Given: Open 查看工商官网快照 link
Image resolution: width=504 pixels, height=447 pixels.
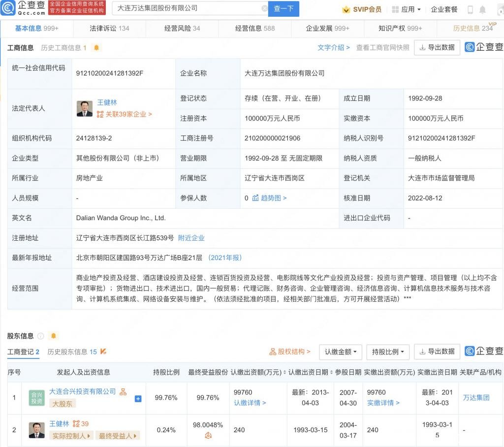Looking at the screenshot, I should click(x=382, y=48).
